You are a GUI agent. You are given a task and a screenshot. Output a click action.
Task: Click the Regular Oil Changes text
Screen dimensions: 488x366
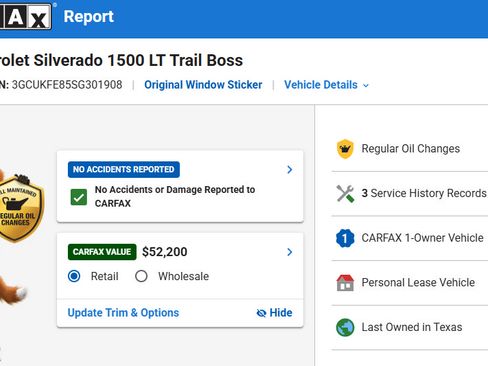point(411,149)
